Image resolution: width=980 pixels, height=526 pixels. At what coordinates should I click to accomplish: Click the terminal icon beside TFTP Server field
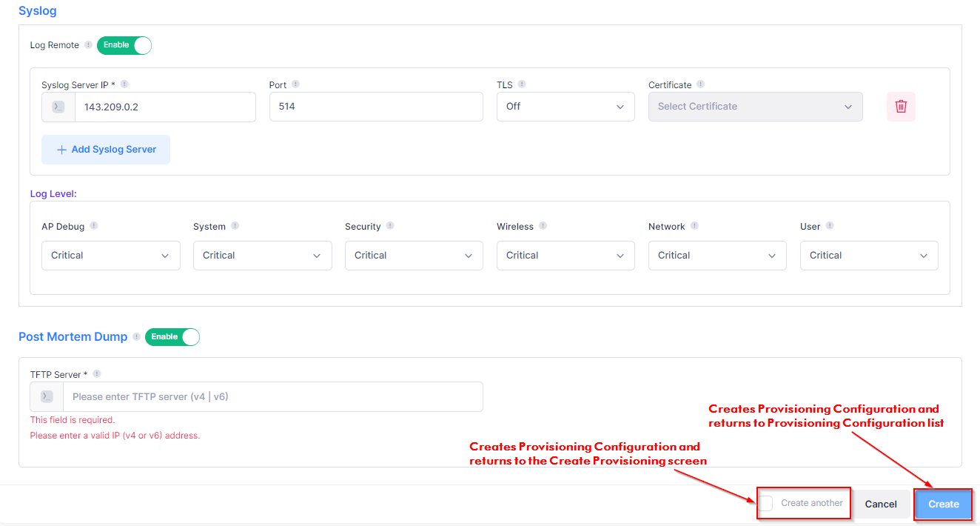tap(47, 396)
